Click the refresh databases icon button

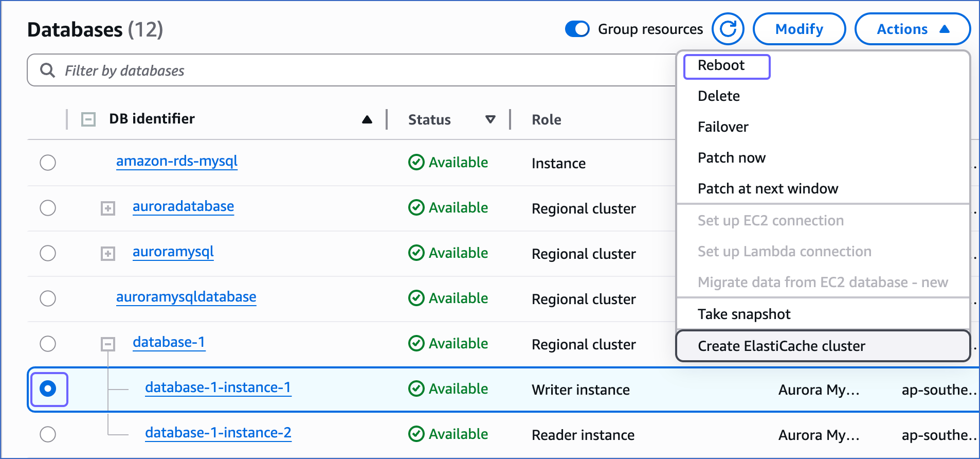pos(728,29)
